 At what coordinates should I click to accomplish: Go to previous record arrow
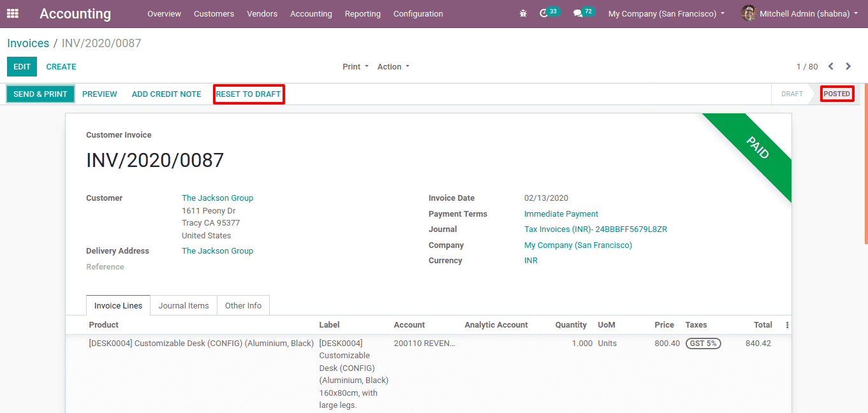(831, 66)
